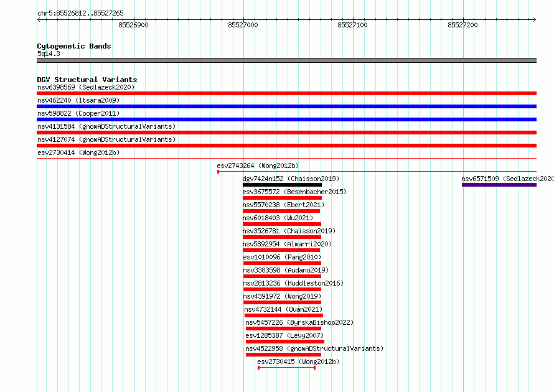Click the nsv4522958 gnomADStructuralVariants label
554x392 pixels.
pos(314,348)
